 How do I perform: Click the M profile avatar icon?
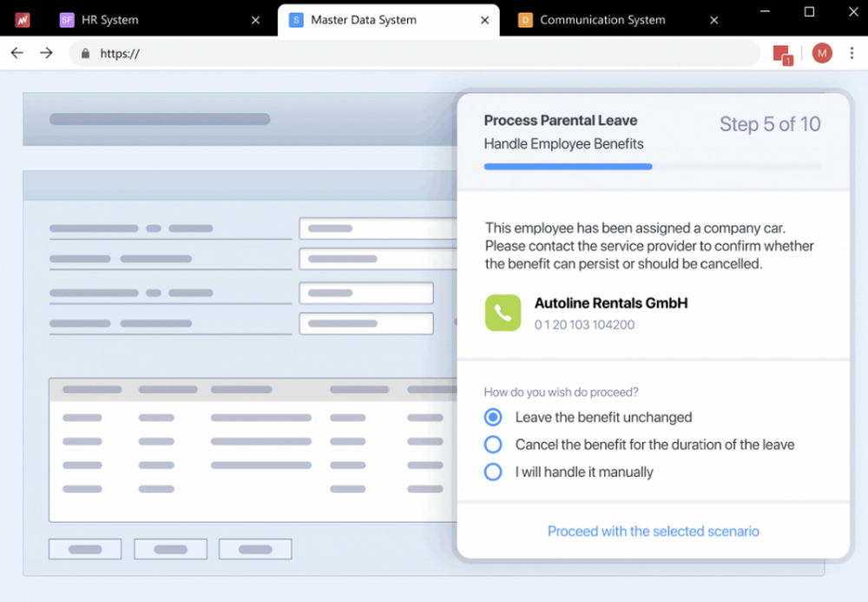[x=822, y=53]
